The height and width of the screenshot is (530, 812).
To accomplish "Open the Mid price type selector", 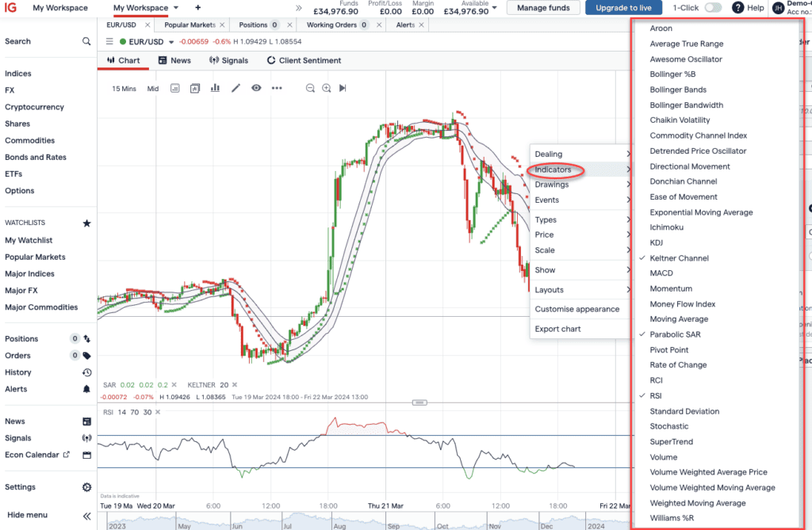I will (153, 89).
